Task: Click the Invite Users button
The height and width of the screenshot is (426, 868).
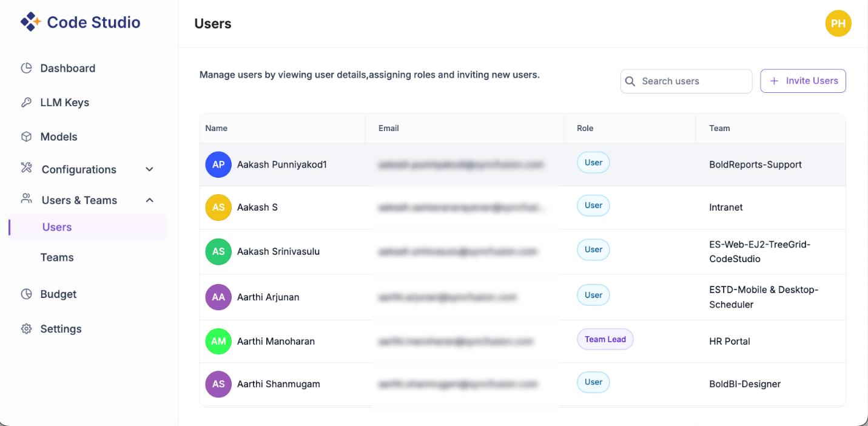Action: [x=802, y=81]
